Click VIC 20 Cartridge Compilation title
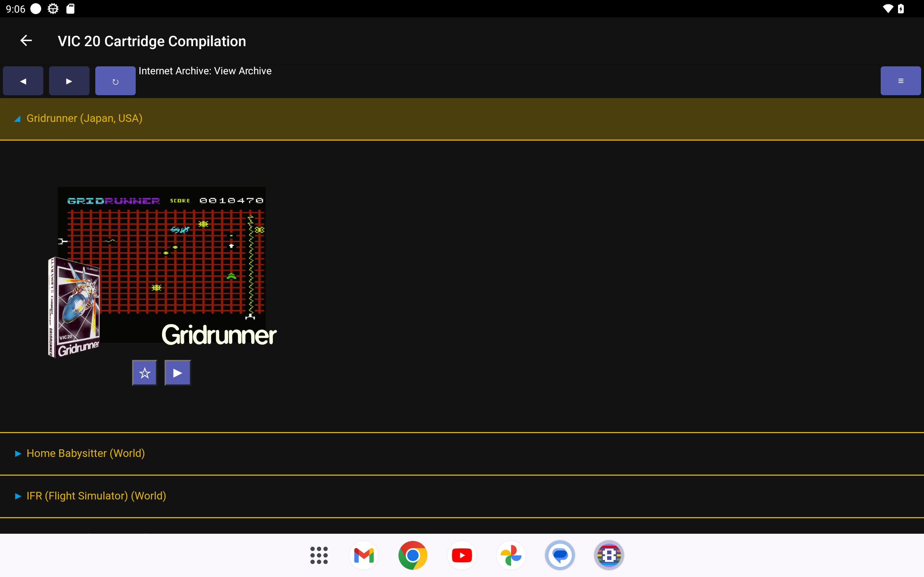The width and height of the screenshot is (924, 577). point(152,41)
